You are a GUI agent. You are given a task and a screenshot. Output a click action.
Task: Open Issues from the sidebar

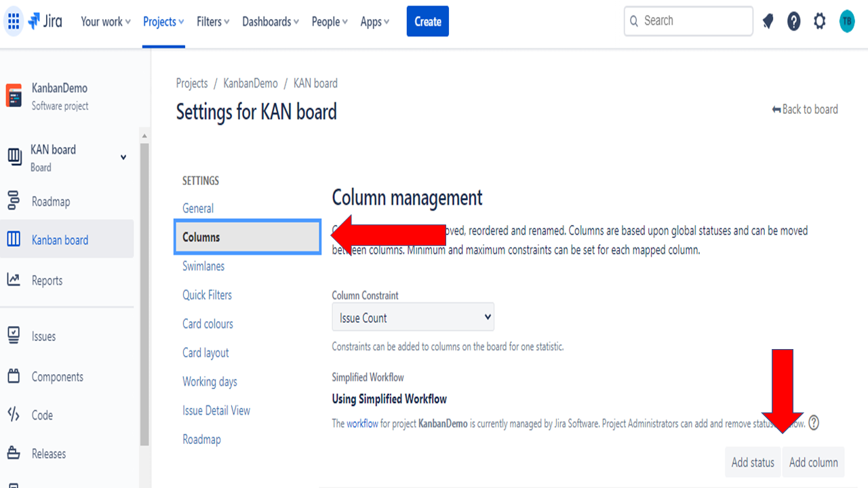click(x=43, y=335)
